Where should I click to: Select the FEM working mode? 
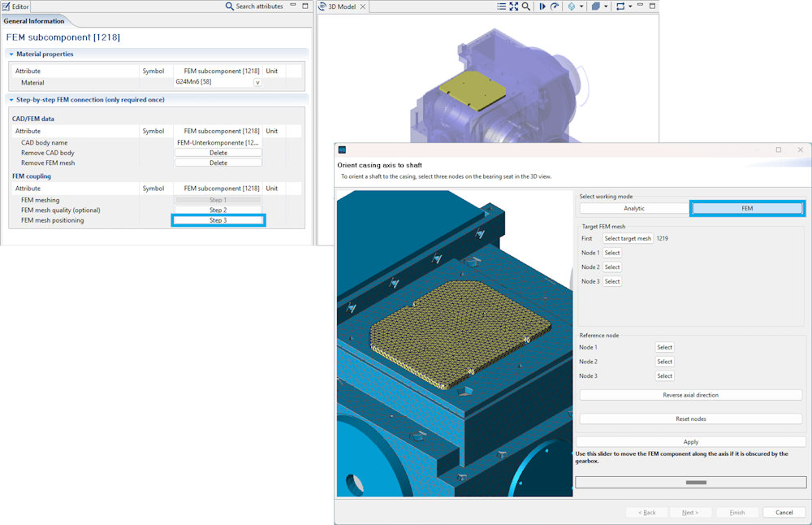(747, 209)
